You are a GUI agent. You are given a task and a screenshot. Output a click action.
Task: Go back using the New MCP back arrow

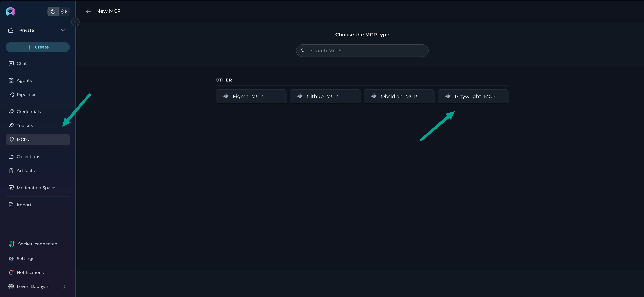coord(88,11)
